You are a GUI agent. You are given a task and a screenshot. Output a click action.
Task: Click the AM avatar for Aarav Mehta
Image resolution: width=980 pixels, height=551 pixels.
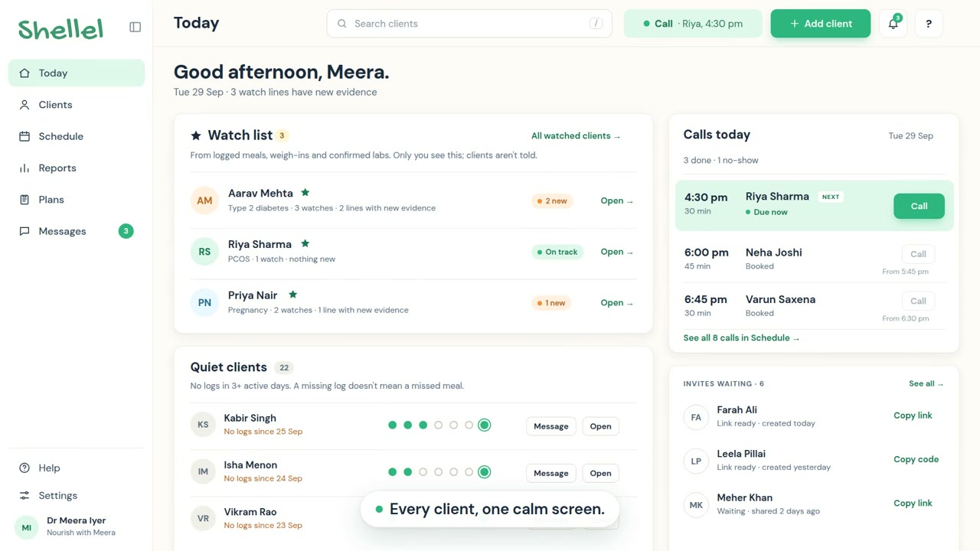click(x=204, y=201)
